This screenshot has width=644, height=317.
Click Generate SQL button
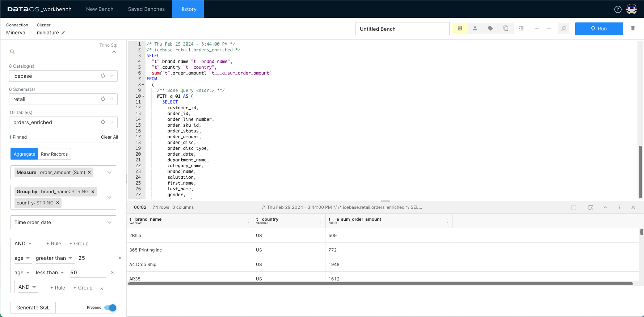33,308
